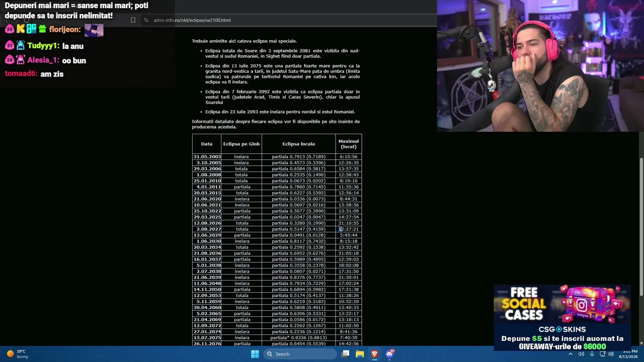Click the date cell 12.08.2026

[207, 223]
